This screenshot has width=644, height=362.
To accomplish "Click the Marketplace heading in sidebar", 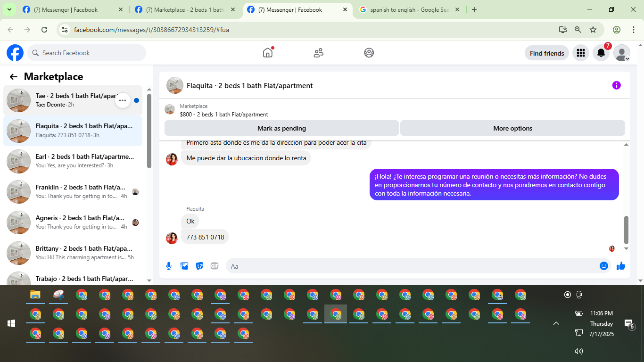I will (x=54, y=77).
